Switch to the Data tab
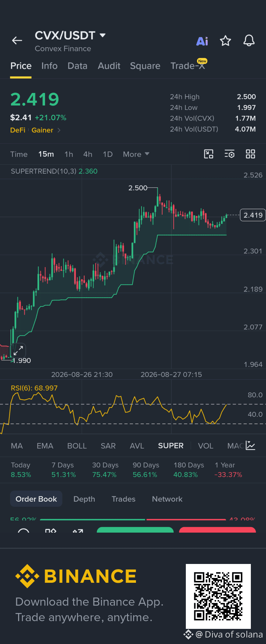 tap(78, 66)
